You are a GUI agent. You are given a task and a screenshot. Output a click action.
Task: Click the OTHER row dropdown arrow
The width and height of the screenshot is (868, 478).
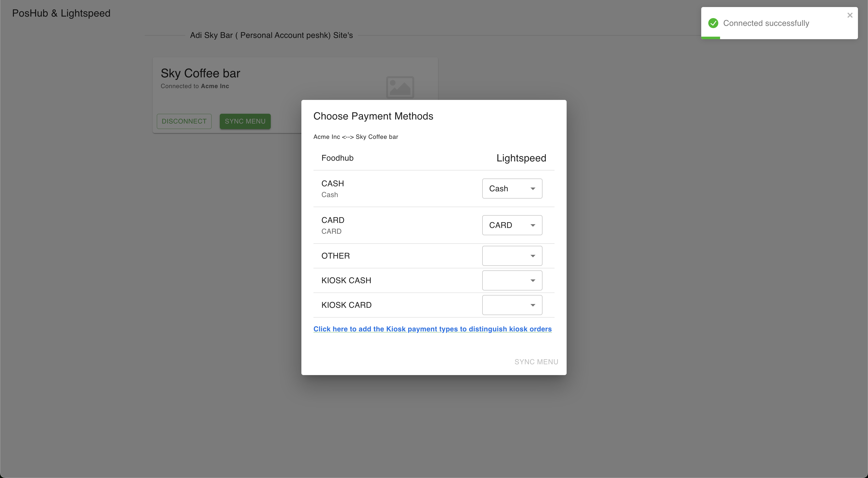pos(533,256)
